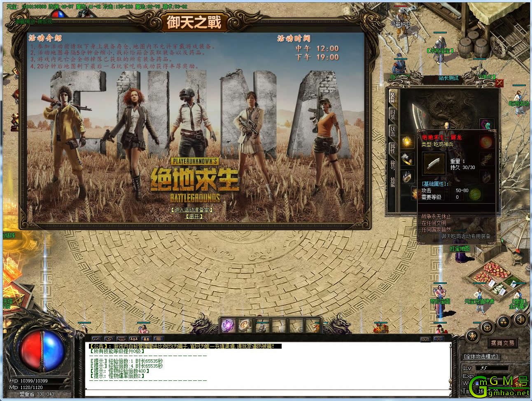This screenshot has width=532, height=401.
Task: Use the purple crystal quick-slot item
Action: pyautogui.click(x=228, y=326)
